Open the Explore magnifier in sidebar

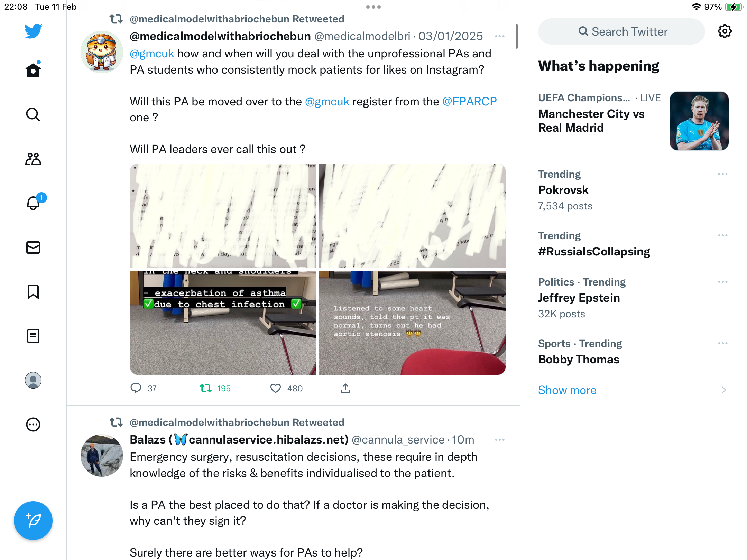[33, 114]
